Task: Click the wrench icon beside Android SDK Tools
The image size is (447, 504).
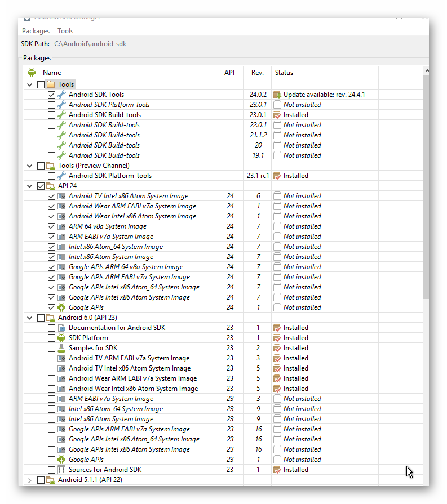Action: tap(61, 95)
